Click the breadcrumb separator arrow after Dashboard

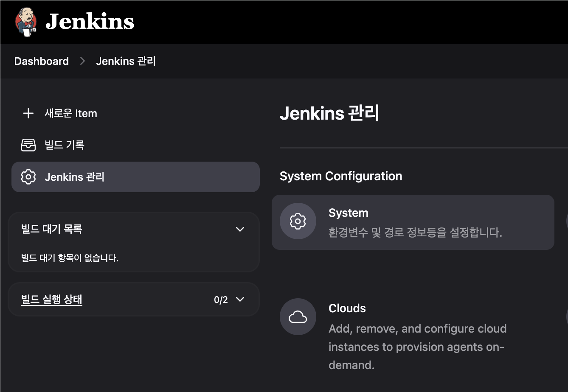82,61
